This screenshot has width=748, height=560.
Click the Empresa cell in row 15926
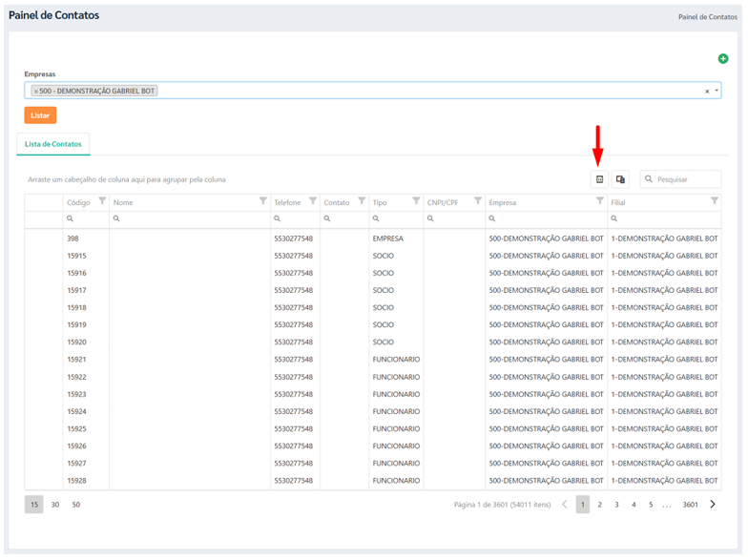[546, 446]
